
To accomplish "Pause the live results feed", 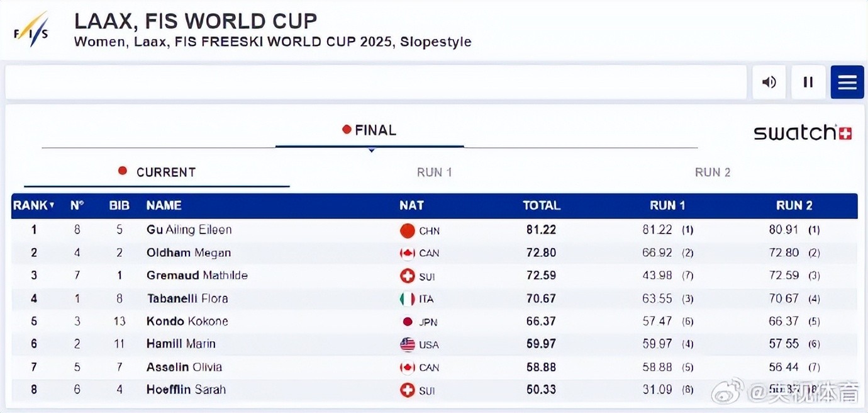I will 808,82.
